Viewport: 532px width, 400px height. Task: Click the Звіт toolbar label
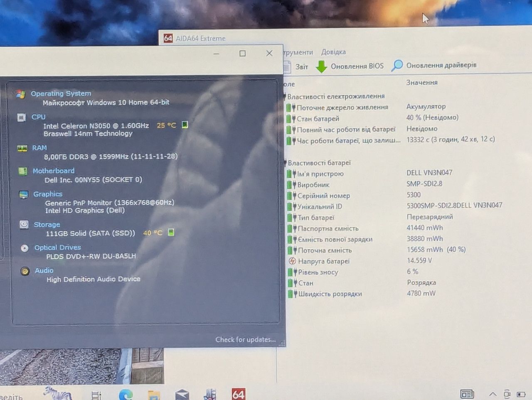tap(302, 67)
